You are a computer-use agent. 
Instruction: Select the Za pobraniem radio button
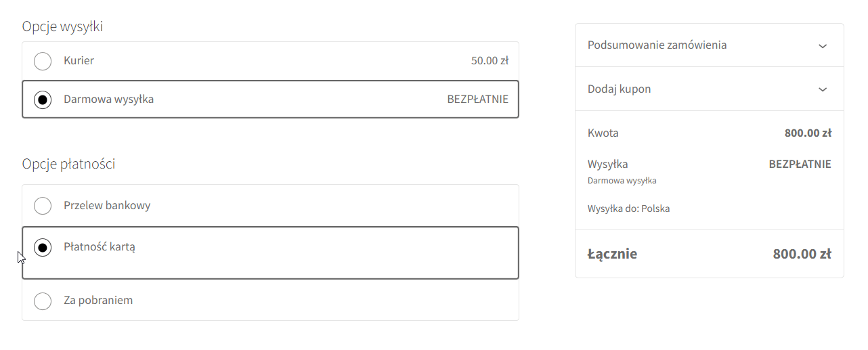click(x=43, y=301)
